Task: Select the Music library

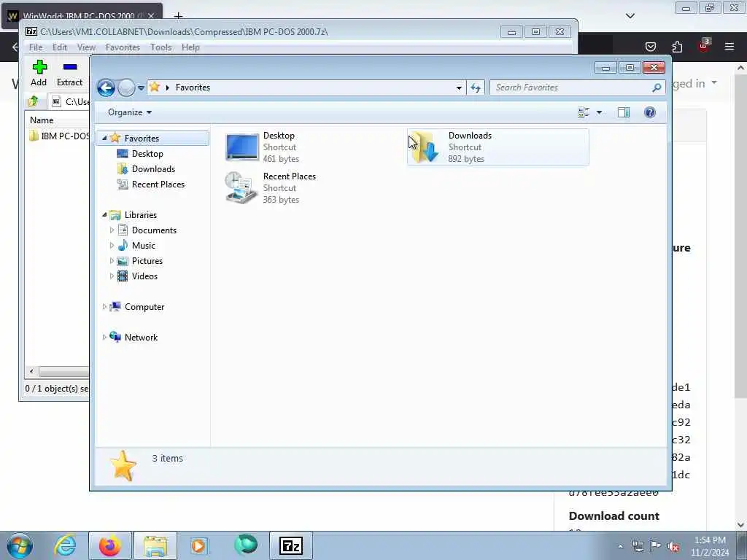Action: point(144,246)
